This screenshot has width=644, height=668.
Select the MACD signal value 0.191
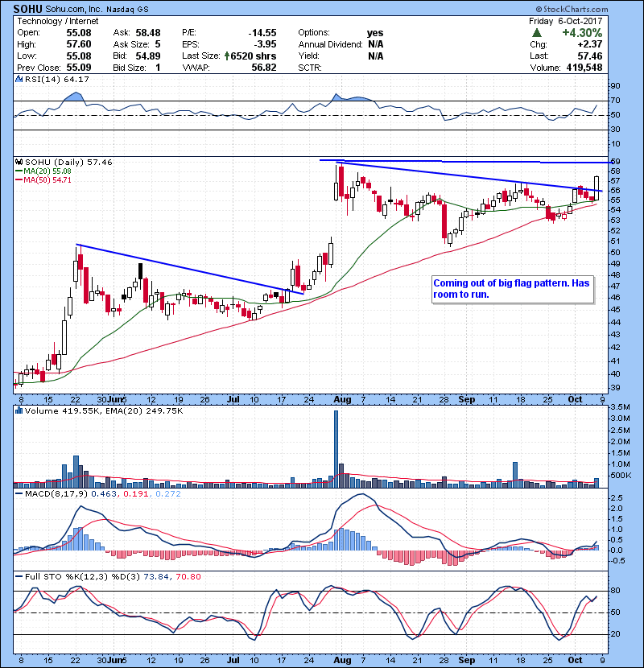[136, 494]
